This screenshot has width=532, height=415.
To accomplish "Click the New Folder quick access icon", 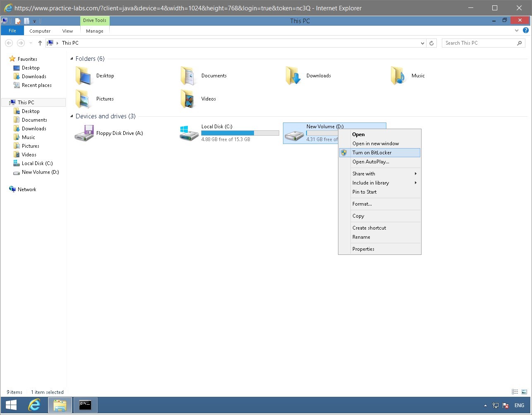I will [26, 21].
